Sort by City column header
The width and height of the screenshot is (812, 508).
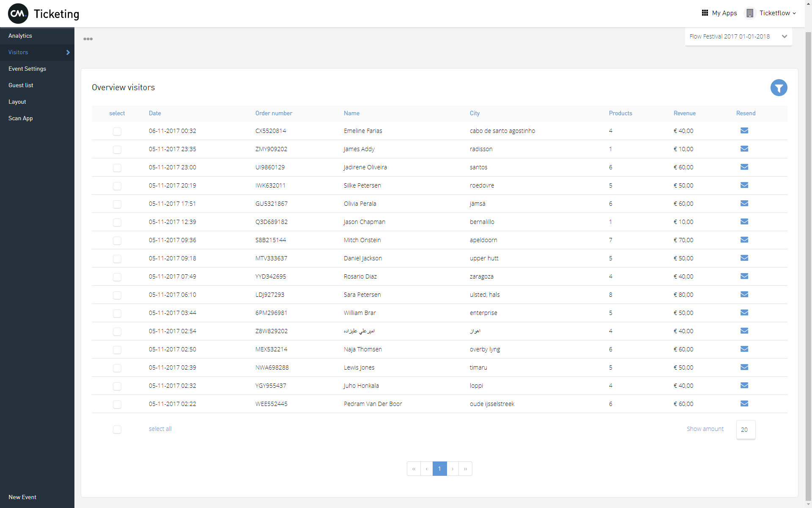tap(475, 113)
